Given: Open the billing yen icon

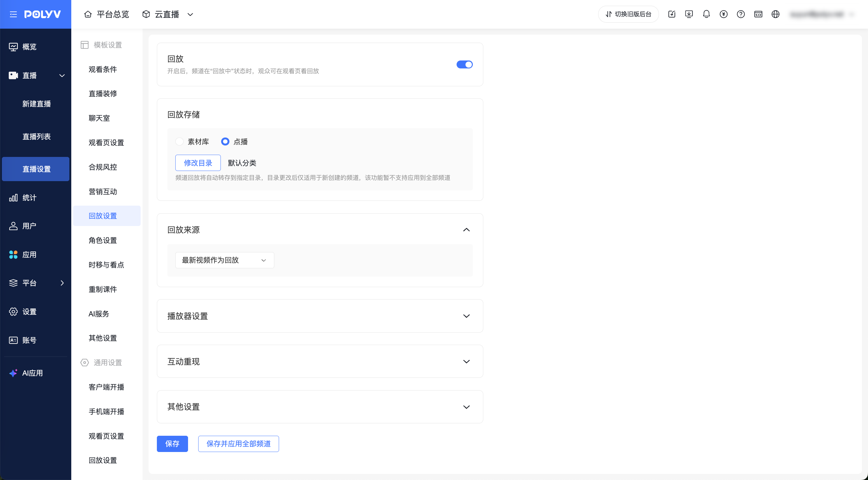Looking at the screenshot, I should click(724, 14).
